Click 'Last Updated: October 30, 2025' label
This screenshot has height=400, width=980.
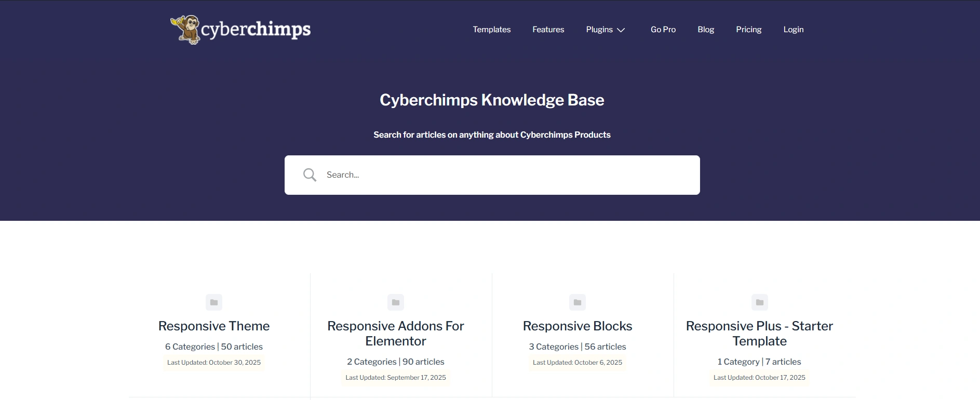214,363
